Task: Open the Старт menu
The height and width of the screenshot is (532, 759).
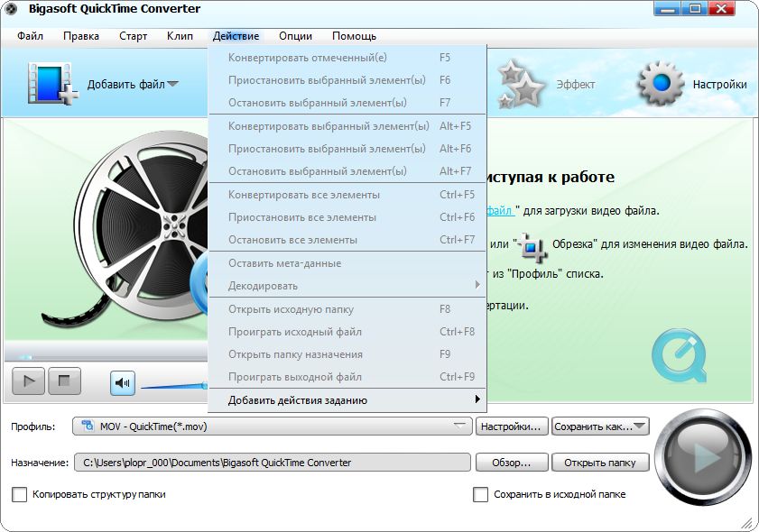Action: (x=133, y=36)
